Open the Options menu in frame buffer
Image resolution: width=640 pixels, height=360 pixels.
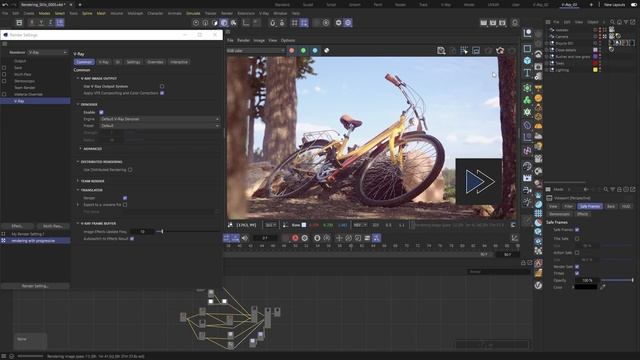point(288,40)
